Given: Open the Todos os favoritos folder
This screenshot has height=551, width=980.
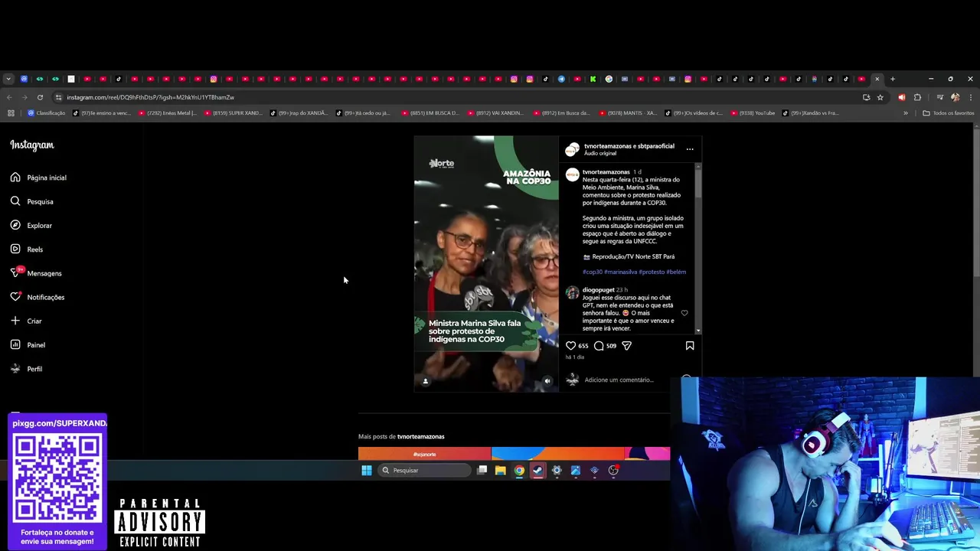Looking at the screenshot, I should [949, 113].
